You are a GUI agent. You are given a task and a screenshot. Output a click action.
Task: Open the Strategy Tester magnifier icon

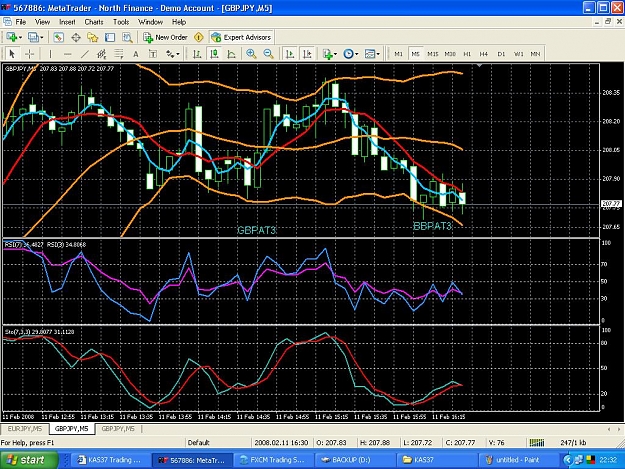point(127,37)
